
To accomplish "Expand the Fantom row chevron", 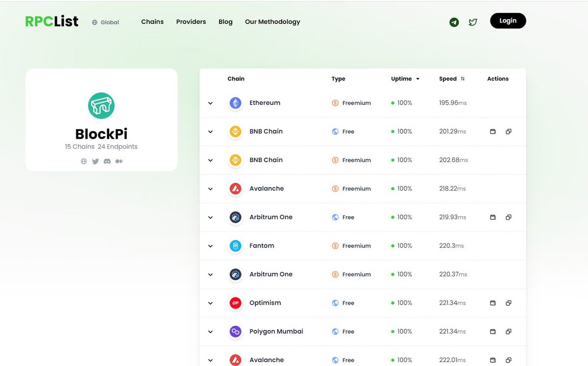I will coord(210,246).
